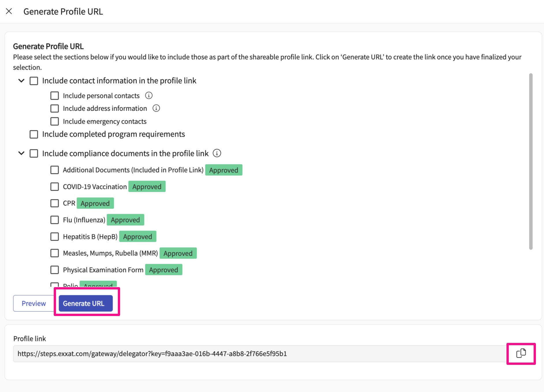The image size is (544, 392).
Task: Click the Preview button
Action: point(34,303)
